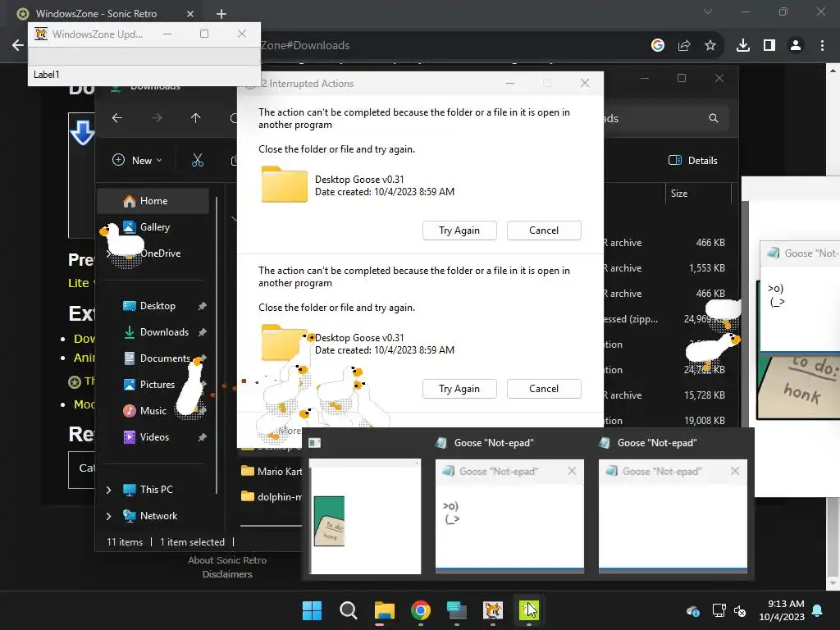This screenshot has width=840, height=630.
Task: Click Try Again for first interrupted action
Action: point(459,231)
